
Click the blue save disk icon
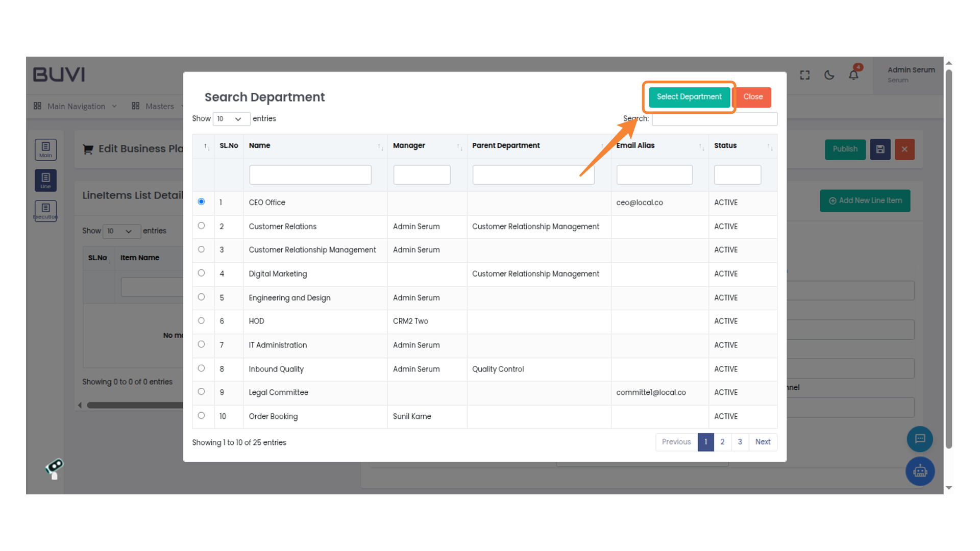(x=880, y=149)
